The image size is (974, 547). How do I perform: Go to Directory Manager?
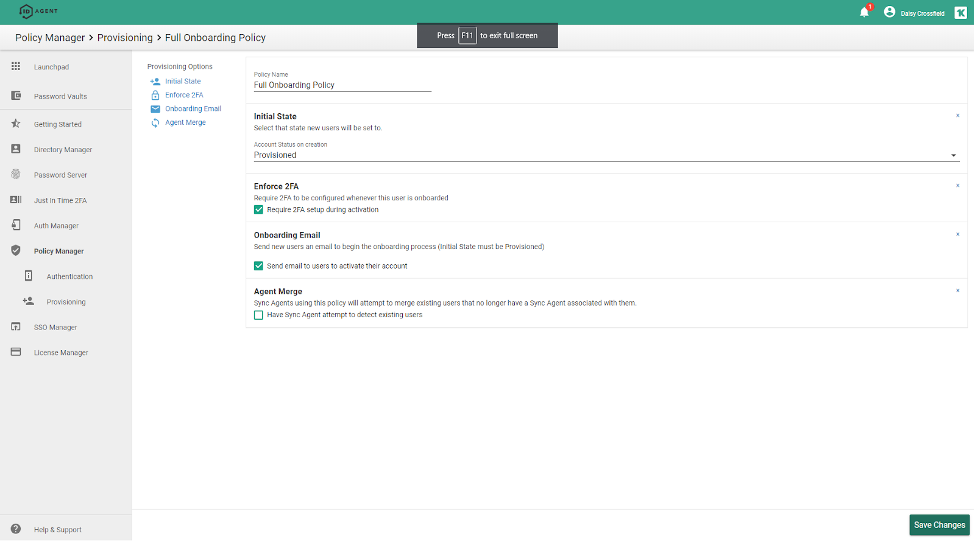[x=63, y=150]
